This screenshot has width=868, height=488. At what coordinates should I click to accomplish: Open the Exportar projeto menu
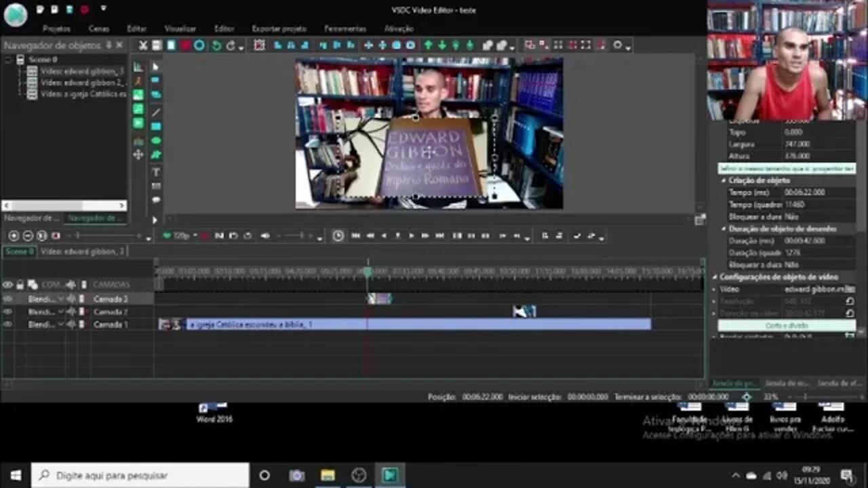tap(279, 29)
